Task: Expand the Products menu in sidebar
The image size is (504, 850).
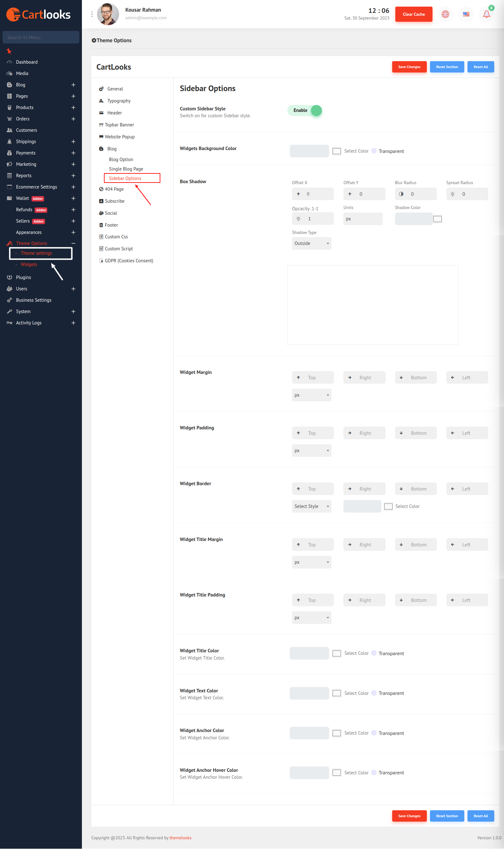Action: click(x=73, y=108)
